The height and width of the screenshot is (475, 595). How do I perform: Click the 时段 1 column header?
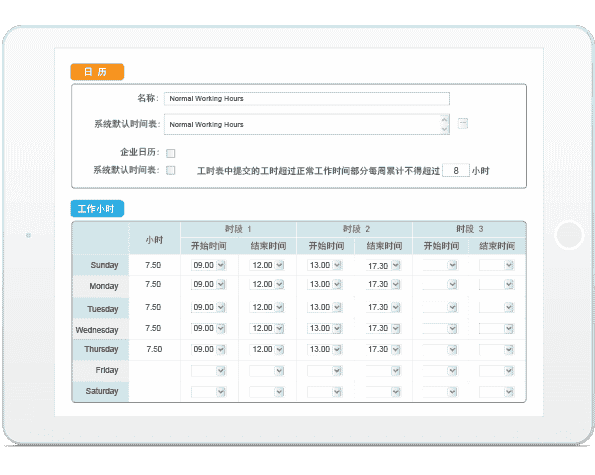pyautogui.click(x=238, y=229)
